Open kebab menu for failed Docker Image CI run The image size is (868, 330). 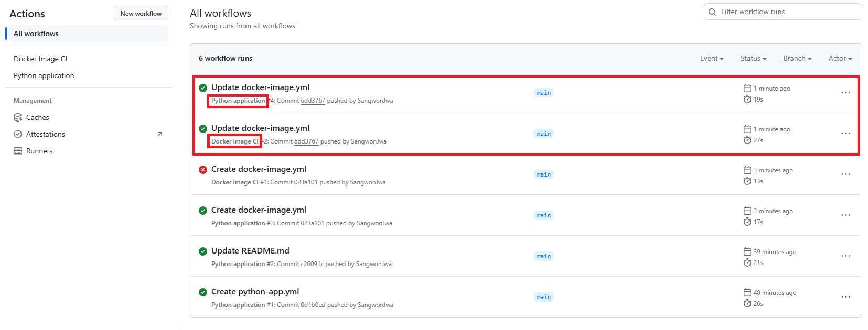coord(845,174)
